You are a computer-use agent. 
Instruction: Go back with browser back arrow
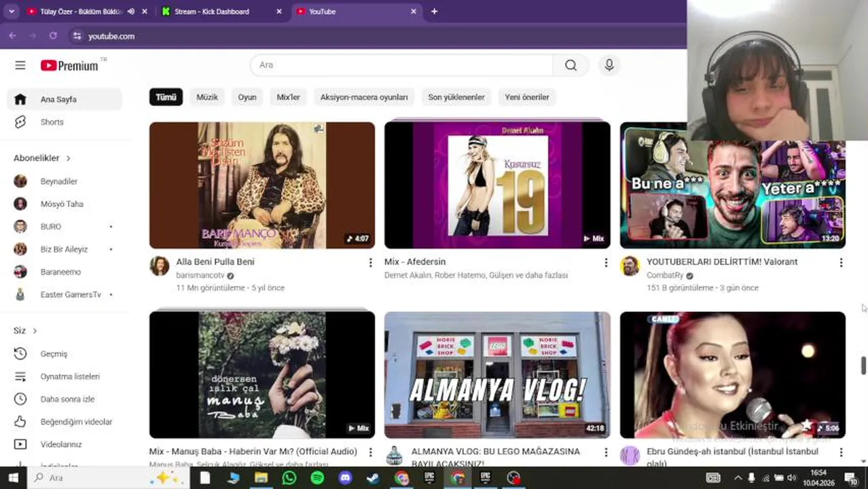(12, 36)
